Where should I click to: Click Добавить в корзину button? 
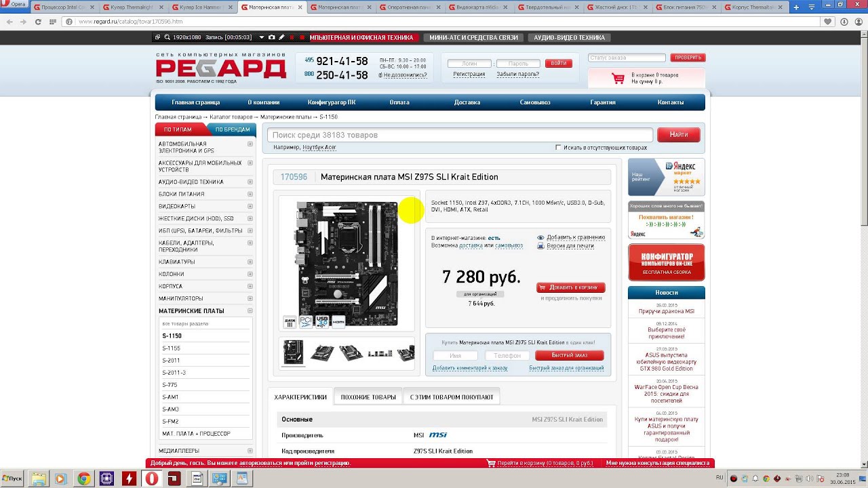[x=571, y=287]
